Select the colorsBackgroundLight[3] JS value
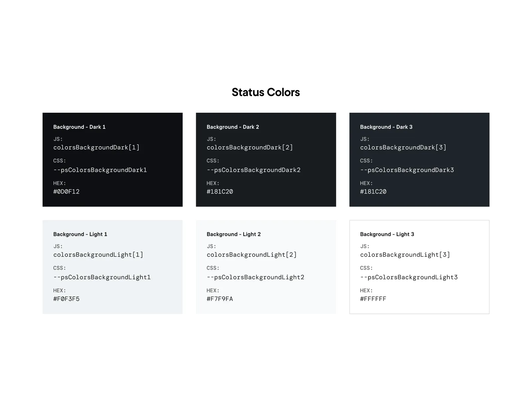Image resolution: width=532 pixels, height=399 pixels. tap(405, 255)
